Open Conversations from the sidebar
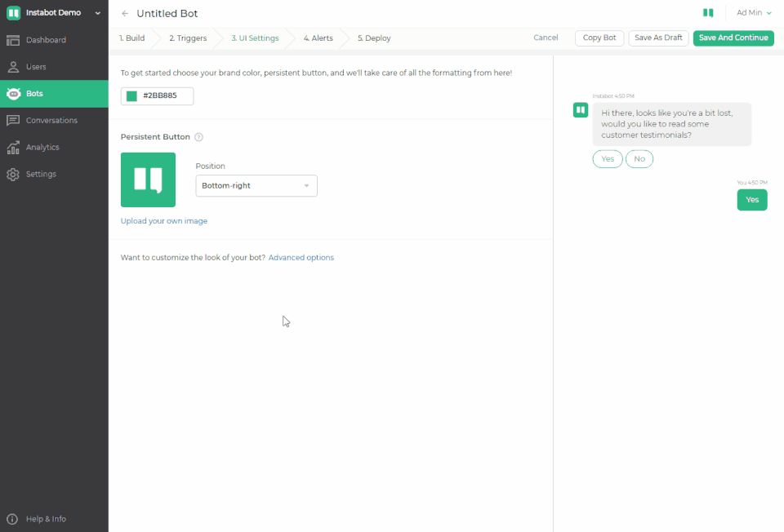 pyautogui.click(x=54, y=121)
